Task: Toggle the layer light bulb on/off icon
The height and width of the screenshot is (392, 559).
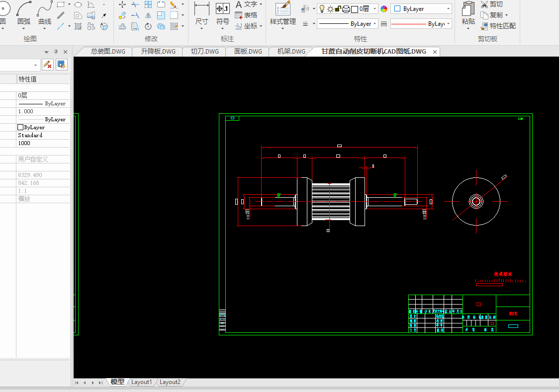Action: [322, 9]
